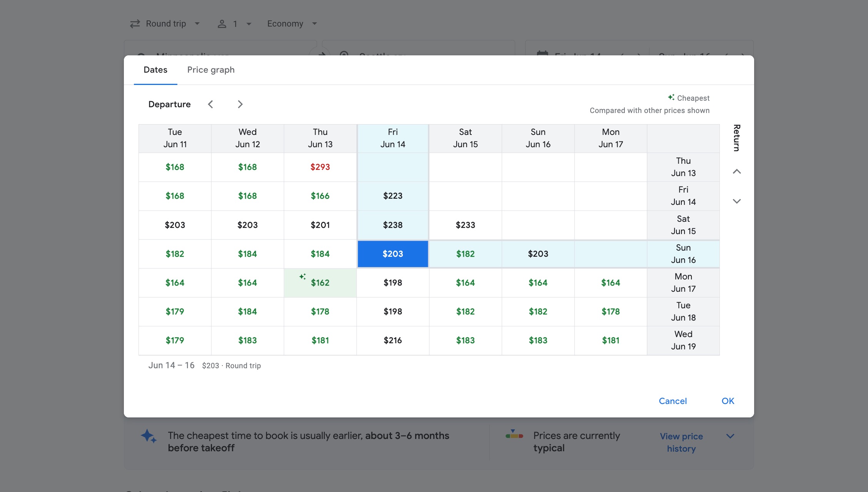This screenshot has height=492, width=868.
Task: Open the View price history link
Action: coord(681,442)
